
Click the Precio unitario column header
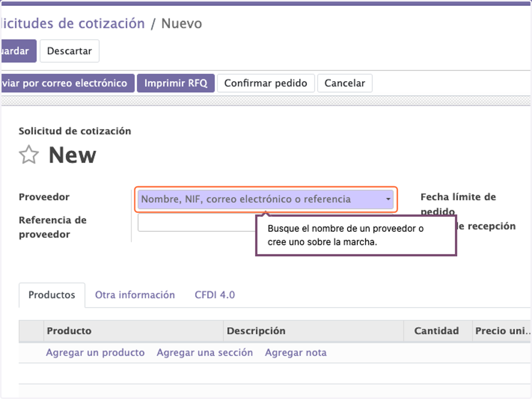coord(502,331)
